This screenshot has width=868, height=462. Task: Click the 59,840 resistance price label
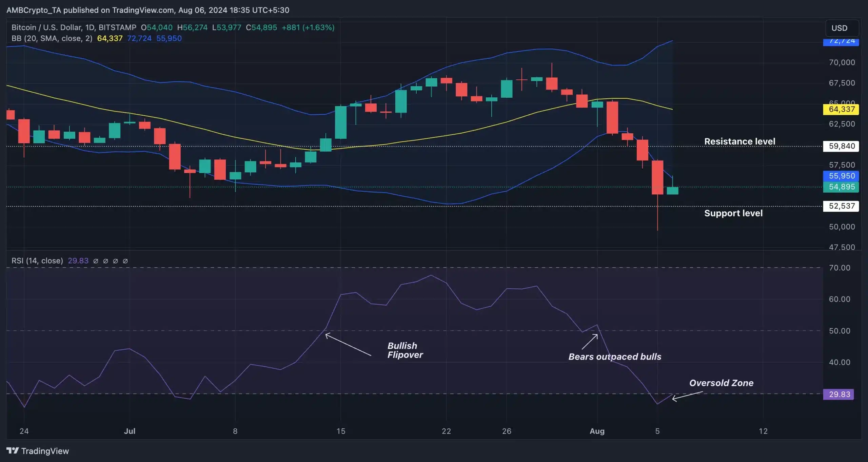pos(841,146)
